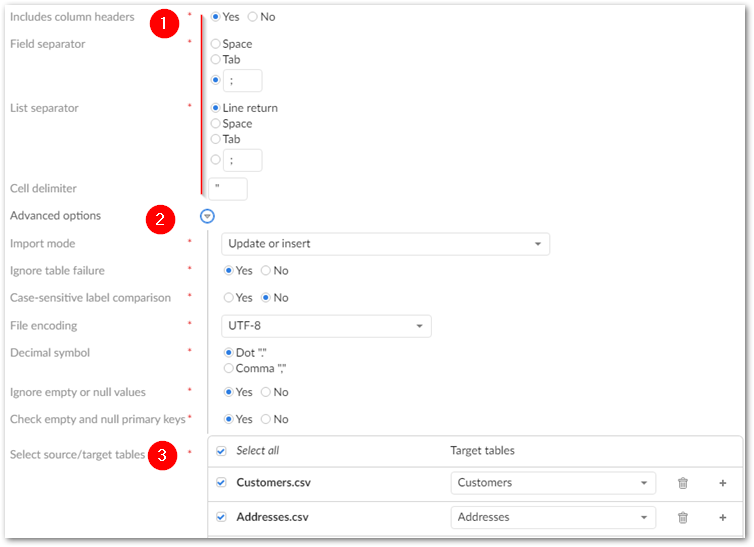Click the plus icon in Customers.csv row

(722, 483)
